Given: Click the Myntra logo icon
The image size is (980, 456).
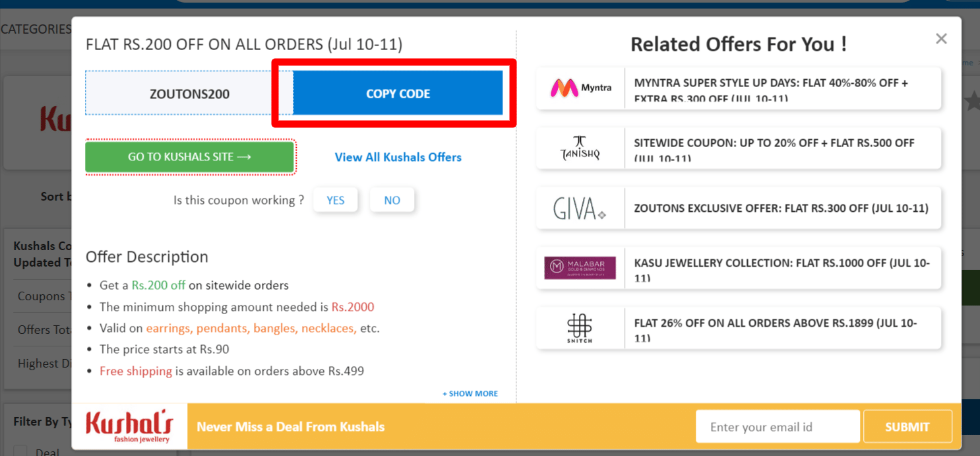Looking at the screenshot, I should point(580,88).
